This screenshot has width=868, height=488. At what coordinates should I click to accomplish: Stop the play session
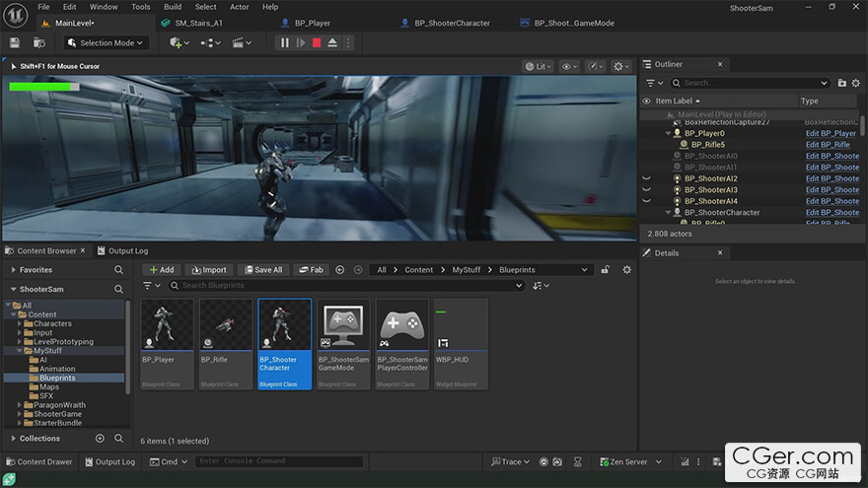click(x=317, y=42)
